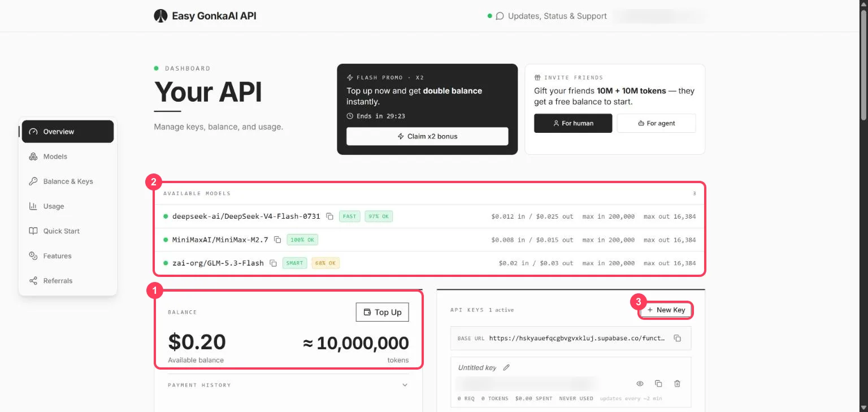The image size is (868, 412).
Task: Claim the x2 bonus
Action: tap(427, 136)
